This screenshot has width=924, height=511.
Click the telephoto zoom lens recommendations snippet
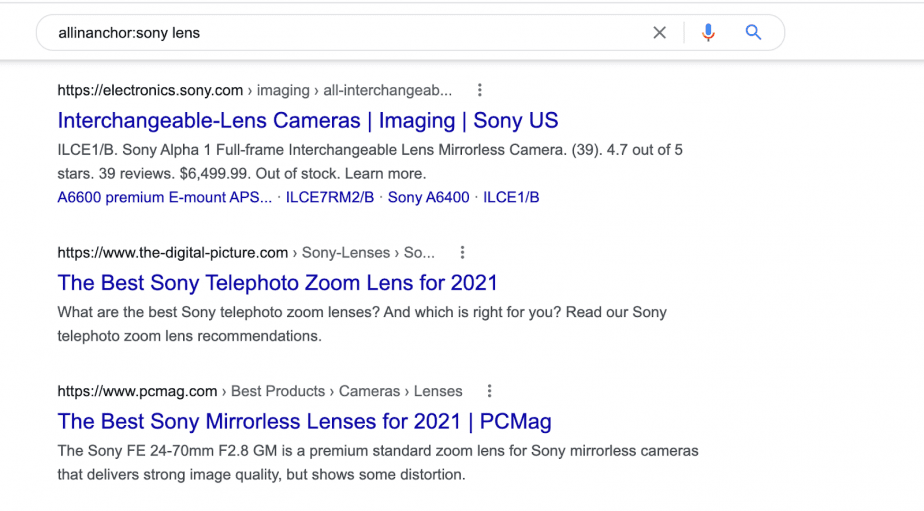(x=362, y=324)
